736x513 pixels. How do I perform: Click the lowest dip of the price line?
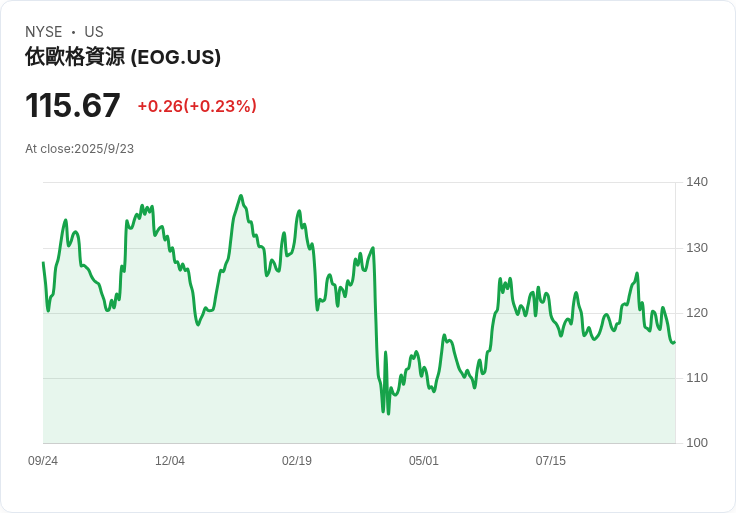click(388, 413)
